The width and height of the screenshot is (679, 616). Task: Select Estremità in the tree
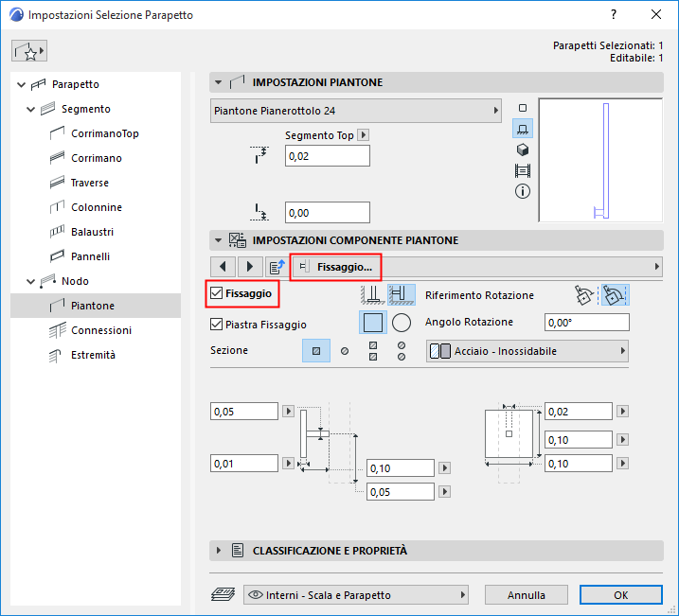93,355
